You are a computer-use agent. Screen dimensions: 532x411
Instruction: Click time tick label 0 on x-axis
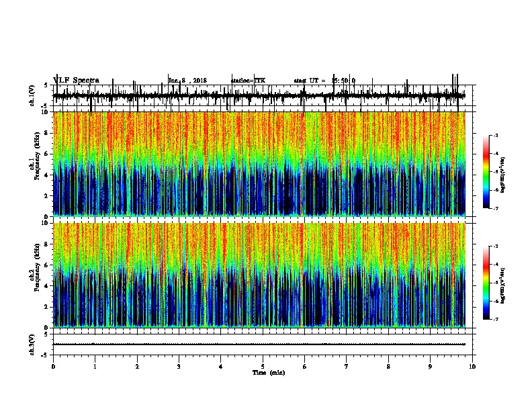(x=53, y=367)
